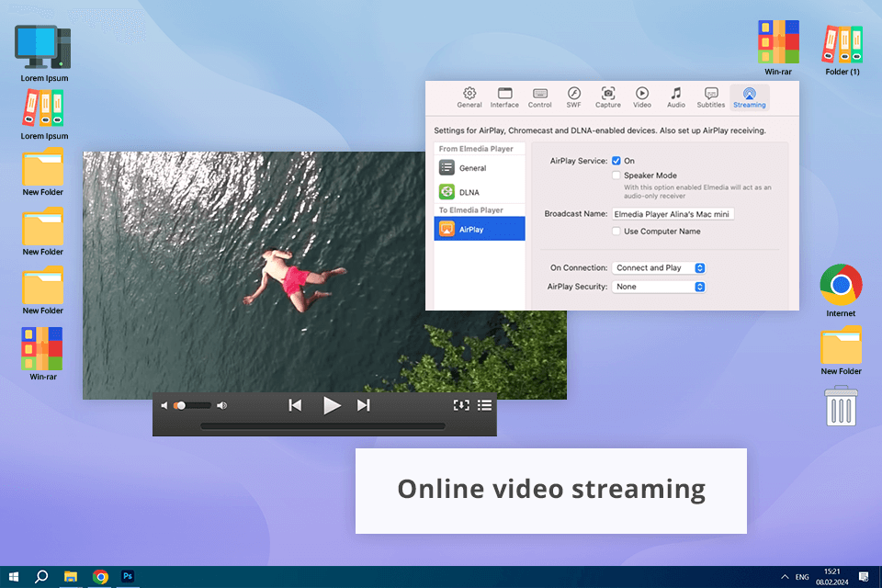Viewport: 882px width, 588px height.
Task: Skip to the previous track
Action: (295, 405)
